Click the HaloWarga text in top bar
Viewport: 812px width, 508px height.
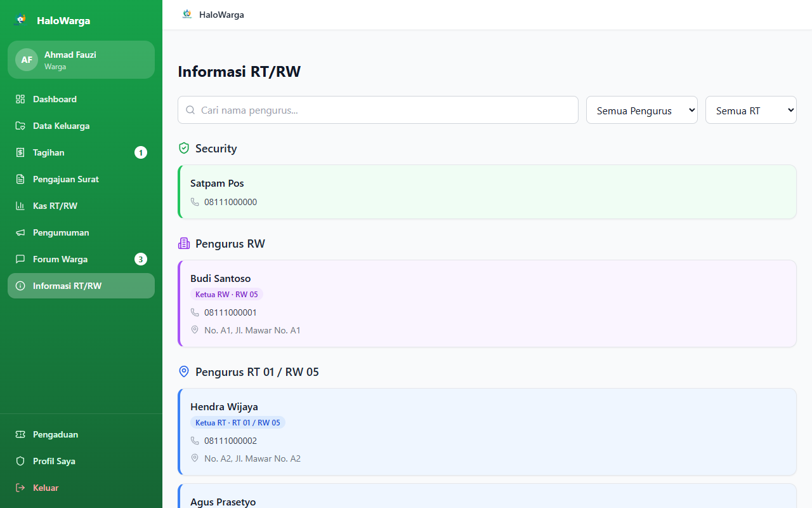tap(221, 15)
